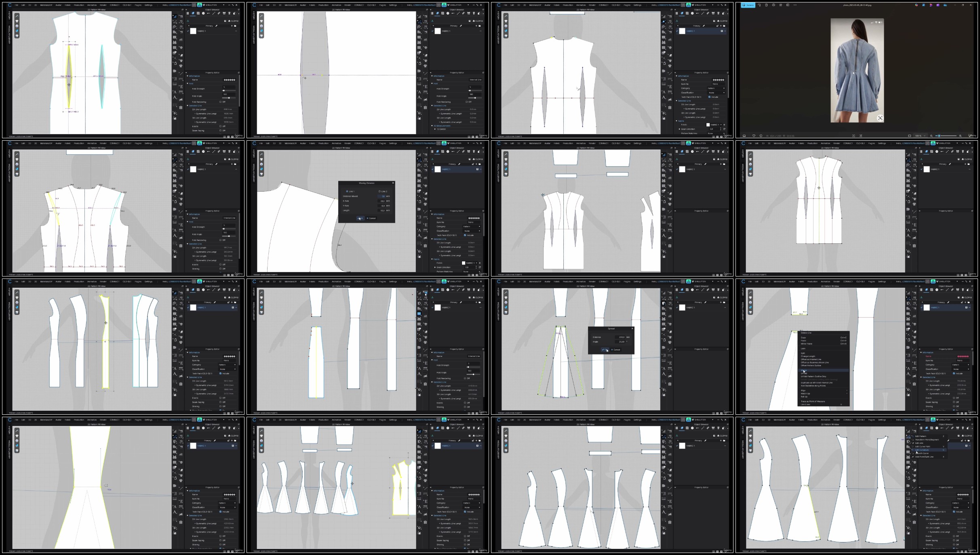Toggle Shirring checkbox beside the context menu
The height and width of the screenshot is (555, 980).
point(954,406)
